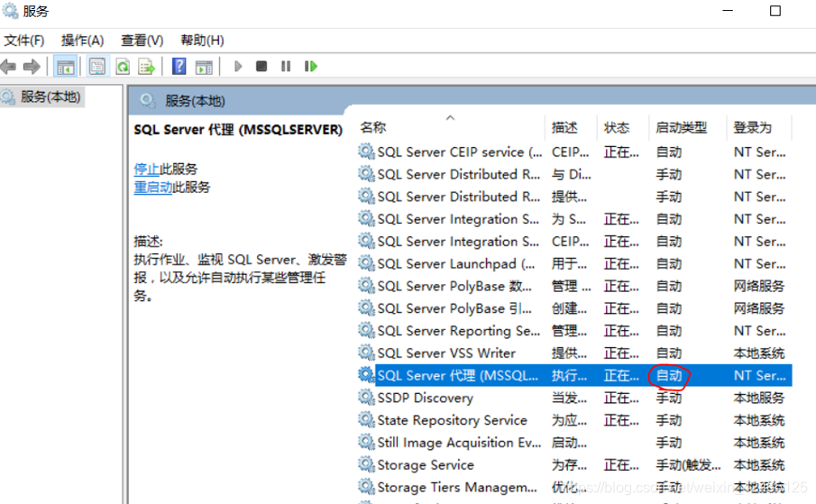Image resolution: width=816 pixels, height=504 pixels.
Task: Click the 服务 window title icon
Action: click(x=10, y=11)
